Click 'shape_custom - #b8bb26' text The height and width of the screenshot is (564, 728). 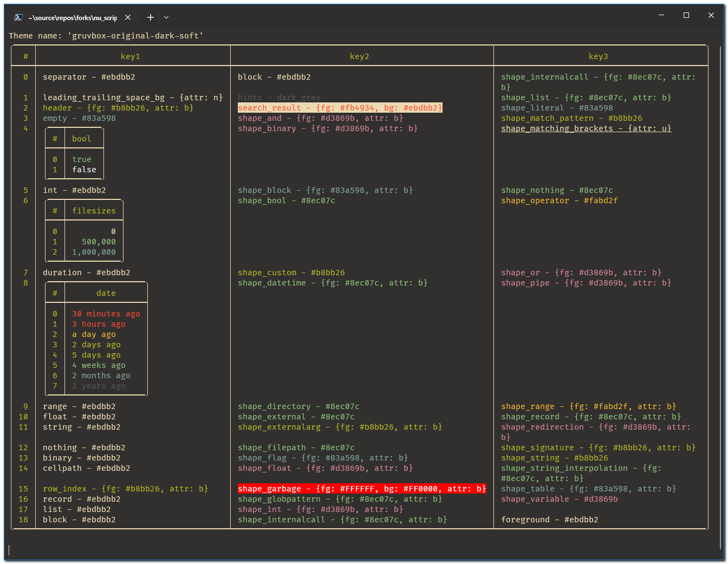[x=291, y=273]
